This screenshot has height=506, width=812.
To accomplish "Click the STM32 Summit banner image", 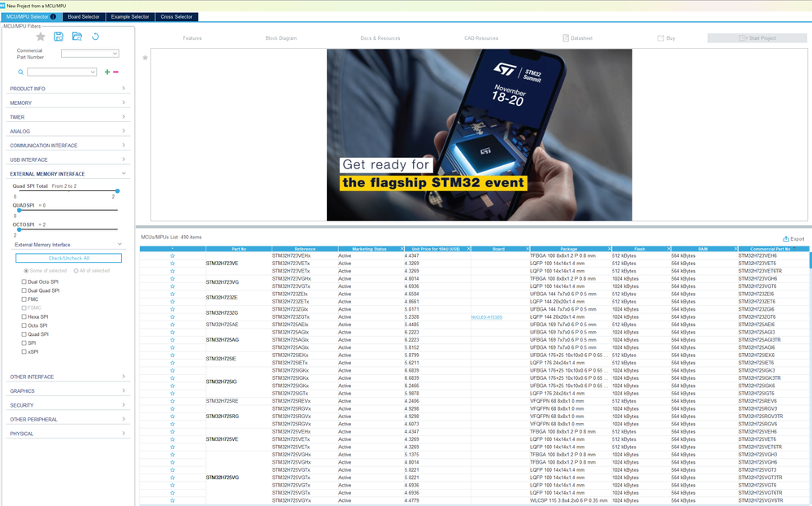I will pyautogui.click(x=479, y=135).
